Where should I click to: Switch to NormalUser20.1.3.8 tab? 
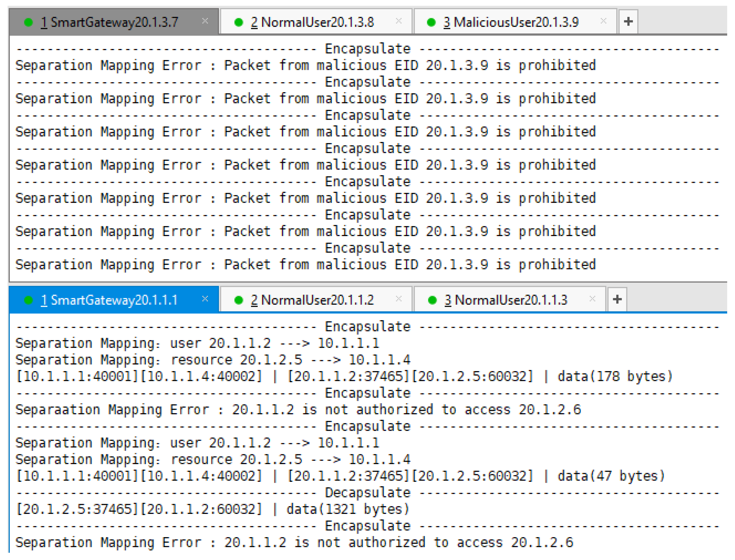[x=312, y=22]
